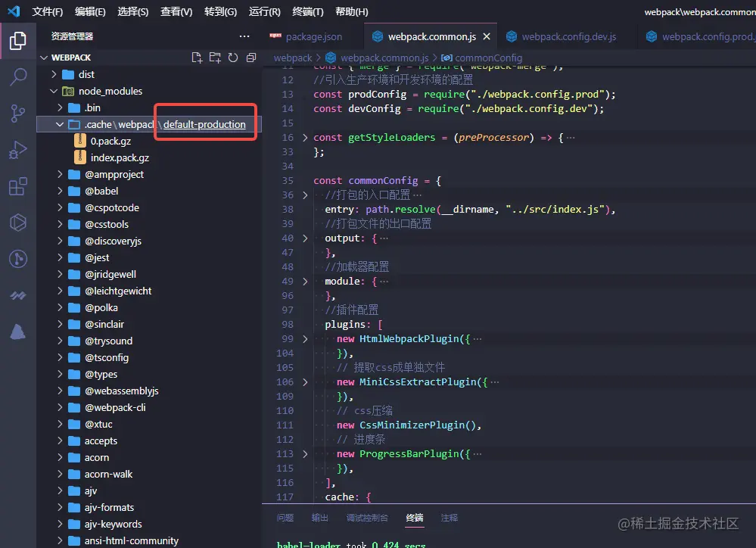Collapse the node_modules folder
Viewport: 756px width, 548px height.
tap(54, 91)
